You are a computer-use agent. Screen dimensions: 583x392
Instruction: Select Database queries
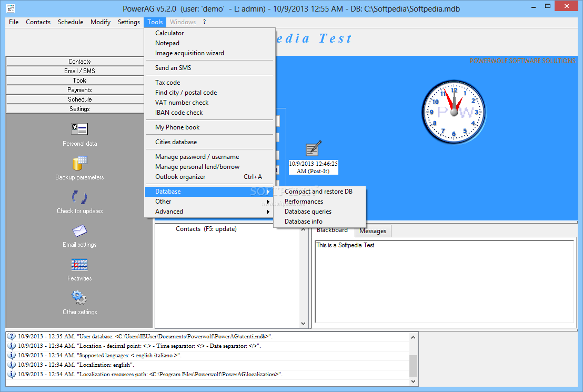coord(320,212)
